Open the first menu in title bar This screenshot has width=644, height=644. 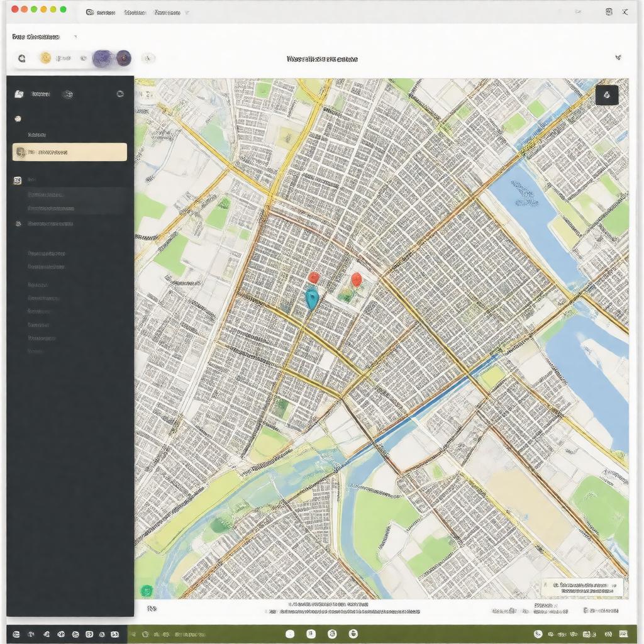(101, 13)
